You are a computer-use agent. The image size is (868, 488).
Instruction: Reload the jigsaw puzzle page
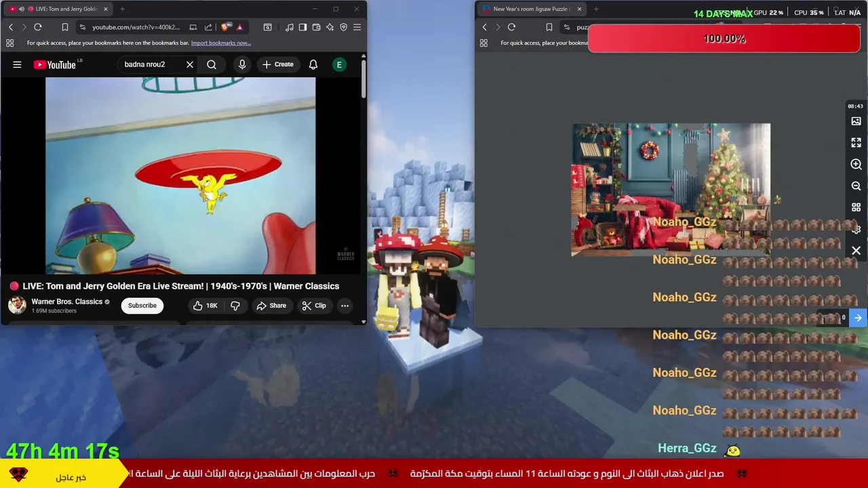[x=511, y=27]
